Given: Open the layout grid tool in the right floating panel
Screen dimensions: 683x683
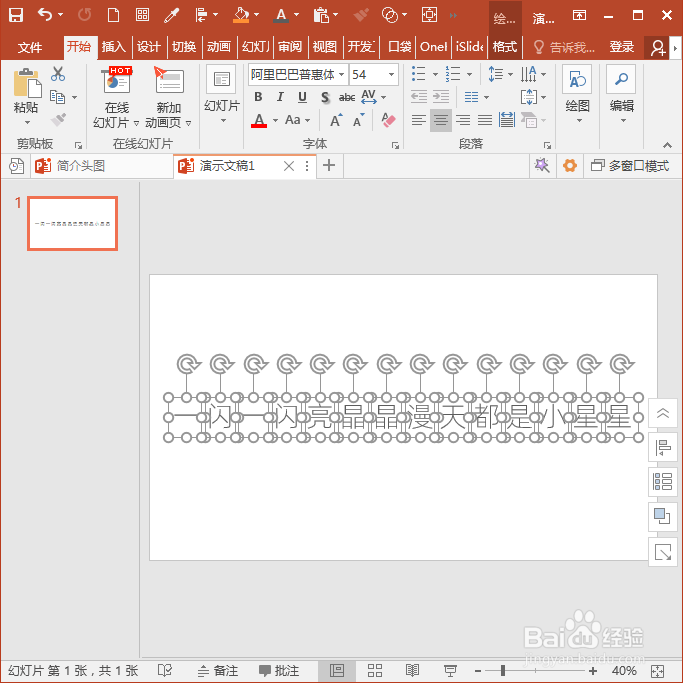Looking at the screenshot, I should (x=663, y=482).
